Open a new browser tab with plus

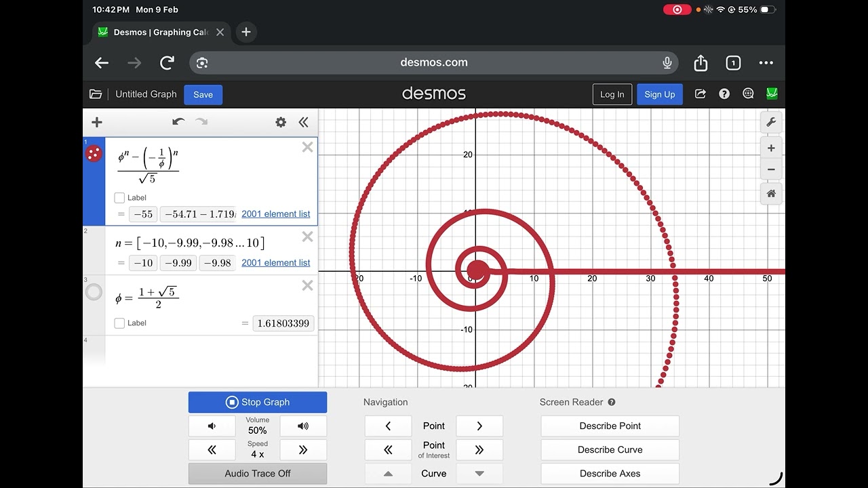click(x=246, y=32)
